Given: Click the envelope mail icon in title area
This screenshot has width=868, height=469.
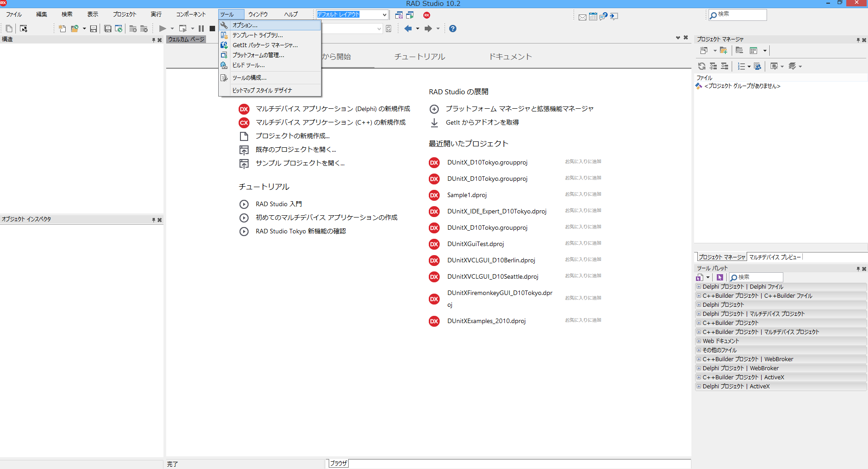Looking at the screenshot, I should coord(582,17).
